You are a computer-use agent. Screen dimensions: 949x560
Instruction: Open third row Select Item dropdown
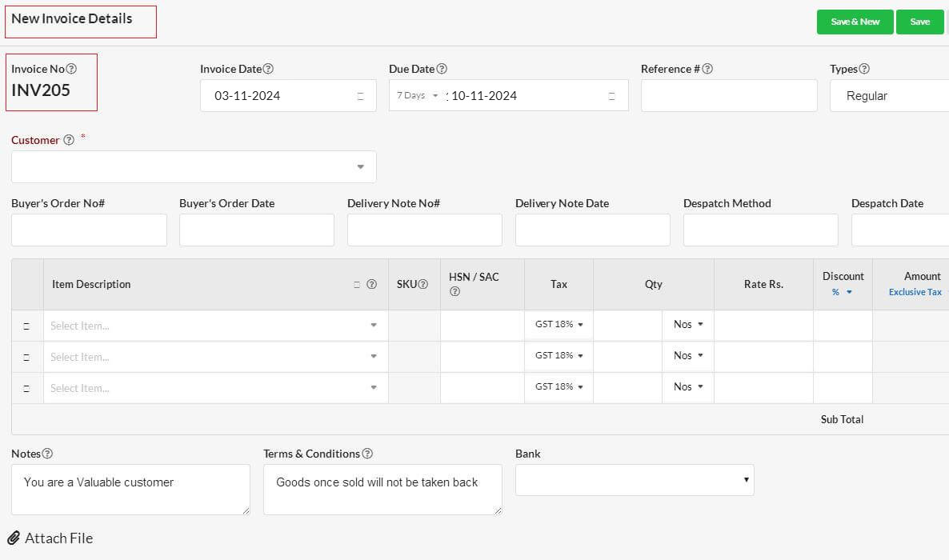pyautogui.click(x=215, y=388)
